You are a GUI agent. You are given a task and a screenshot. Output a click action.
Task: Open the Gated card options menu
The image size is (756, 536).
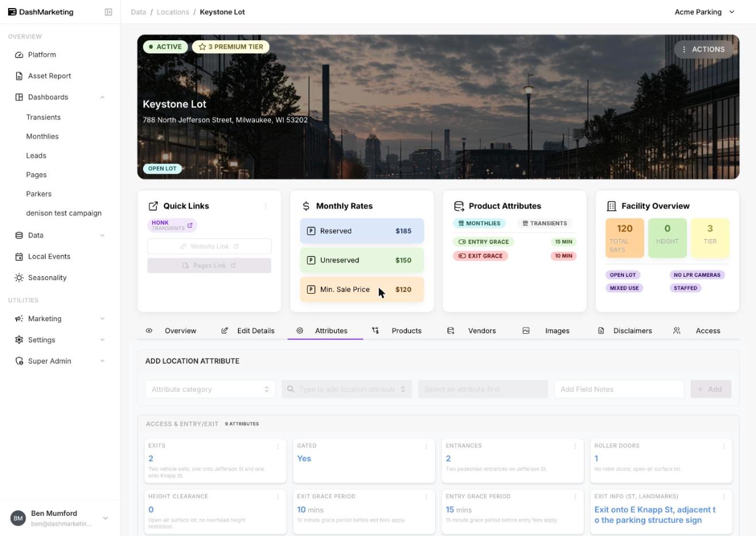(x=427, y=446)
